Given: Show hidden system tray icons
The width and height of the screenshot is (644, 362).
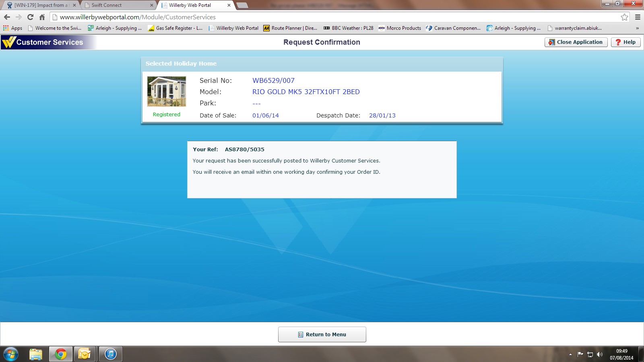Looking at the screenshot, I should 570,354.
